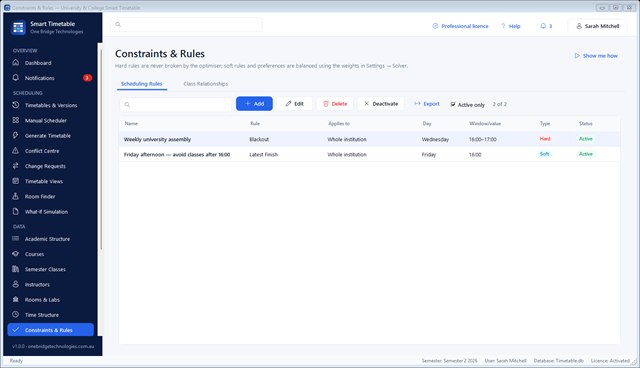This screenshot has width=640, height=368.
Task: Click the Generate Timetable icon
Action: pyautogui.click(x=16, y=135)
